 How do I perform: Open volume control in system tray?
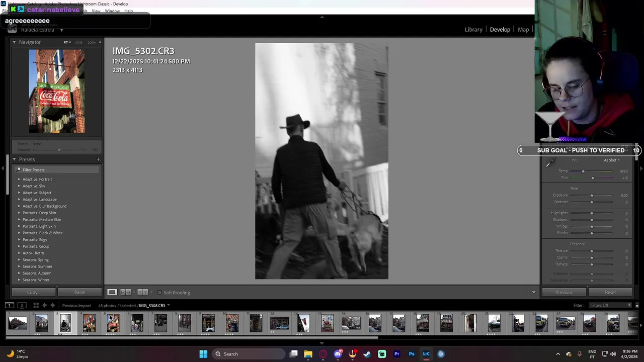(613, 354)
